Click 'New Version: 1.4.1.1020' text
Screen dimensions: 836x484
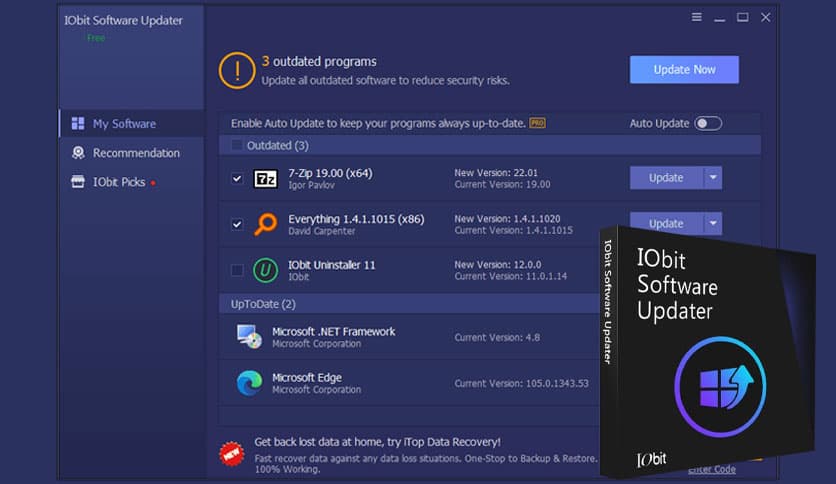[507, 219]
